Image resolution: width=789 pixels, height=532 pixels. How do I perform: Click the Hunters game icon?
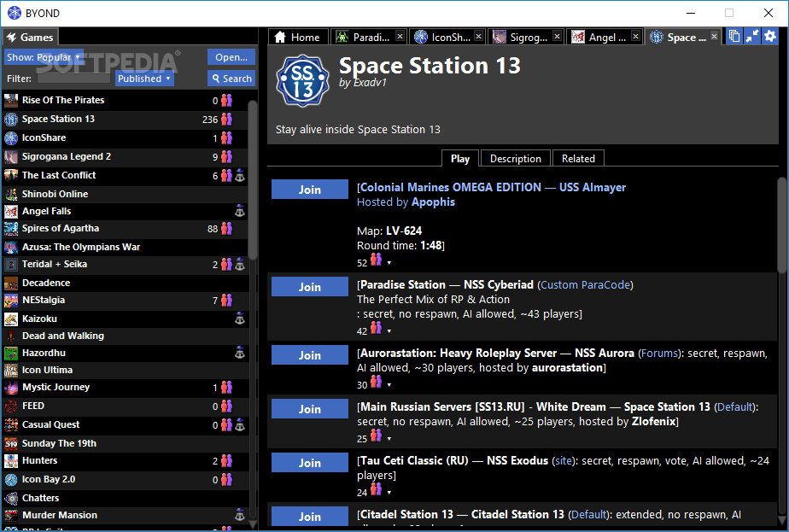(x=11, y=460)
